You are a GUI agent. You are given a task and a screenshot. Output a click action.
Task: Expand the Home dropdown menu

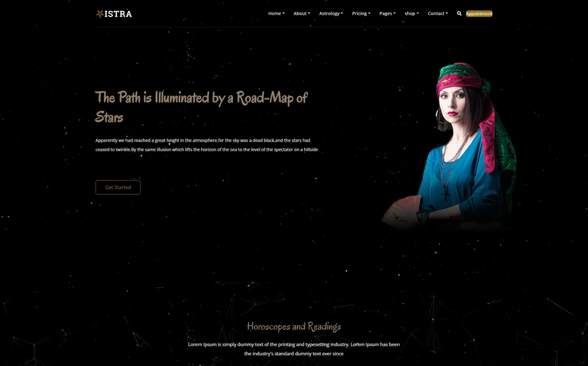click(275, 13)
